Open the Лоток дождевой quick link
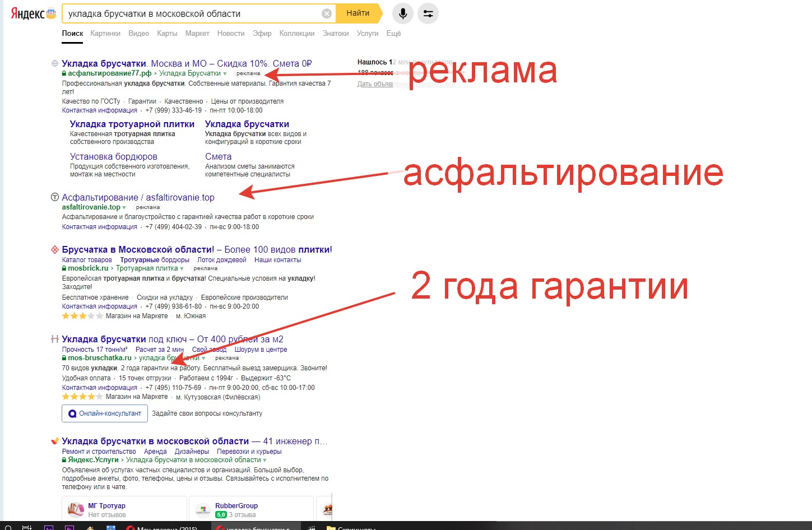Viewport: 812px width, 530px height. coord(222,260)
